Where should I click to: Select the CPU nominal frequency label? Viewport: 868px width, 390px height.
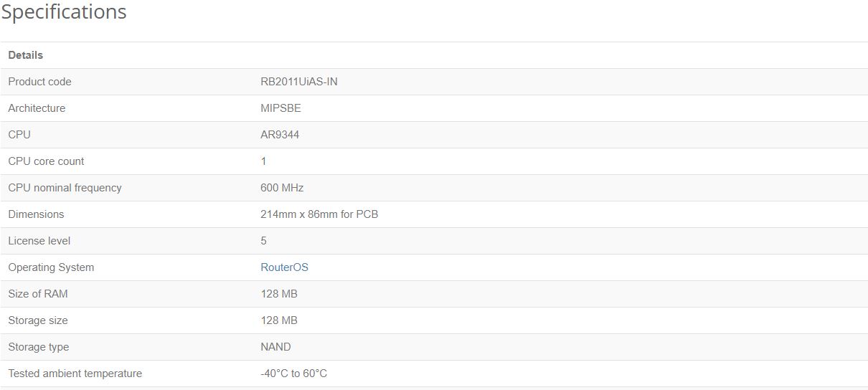(65, 188)
